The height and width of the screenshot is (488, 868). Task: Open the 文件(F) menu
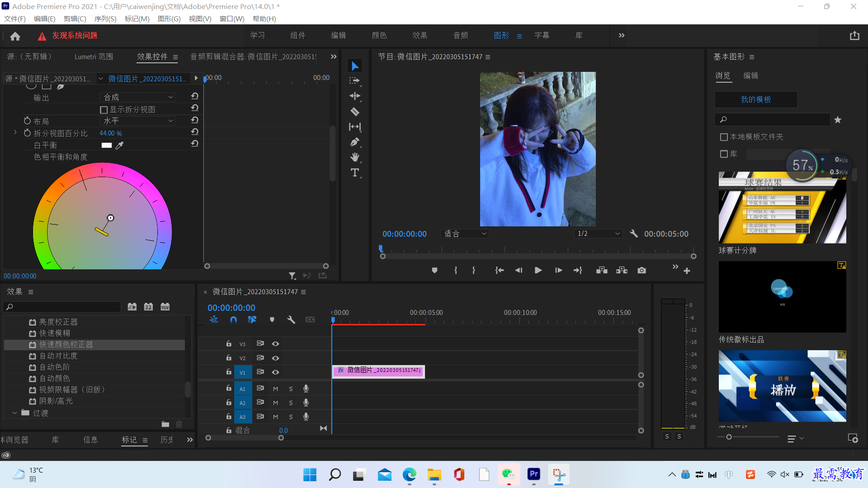pyautogui.click(x=15, y=19)
